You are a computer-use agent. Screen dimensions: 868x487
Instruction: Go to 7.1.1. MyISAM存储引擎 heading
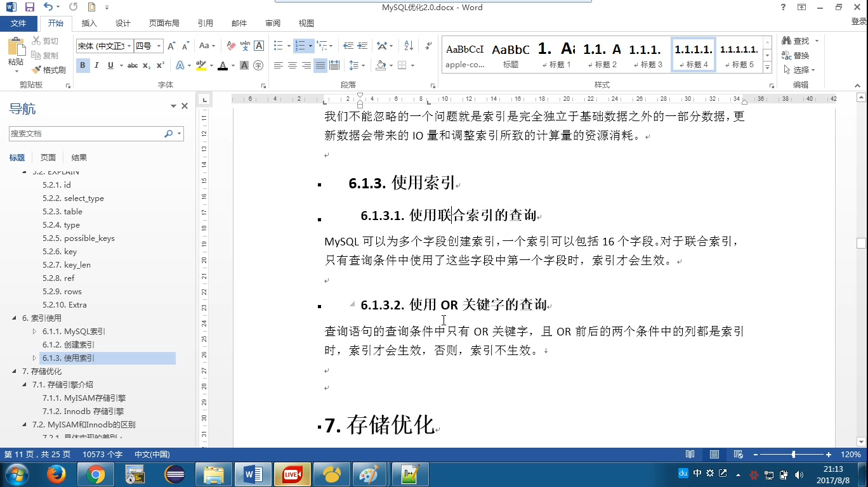pos(84,398)
